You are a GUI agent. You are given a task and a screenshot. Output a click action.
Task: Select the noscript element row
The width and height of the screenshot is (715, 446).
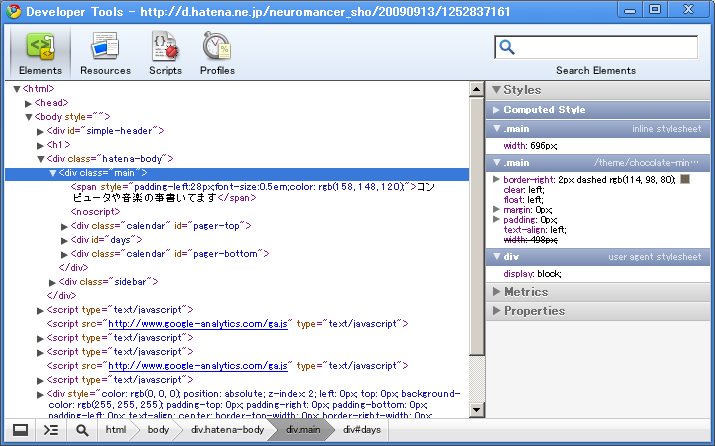click(x=95, y=212)
